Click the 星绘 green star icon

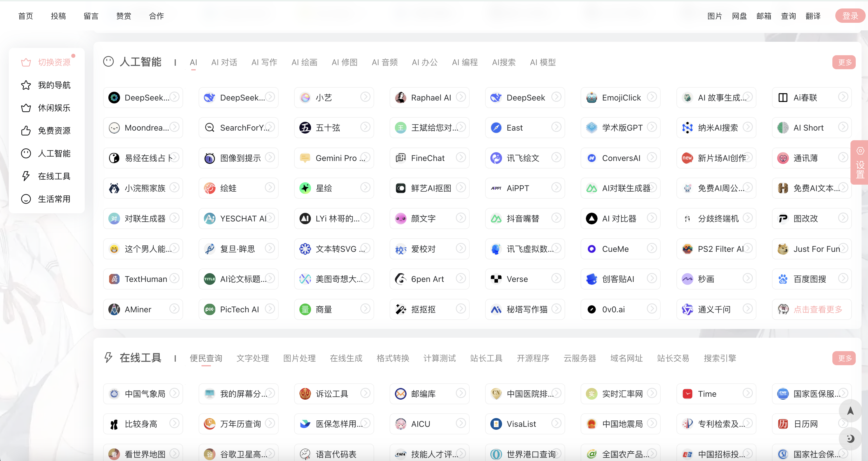(x=305, y=188)
